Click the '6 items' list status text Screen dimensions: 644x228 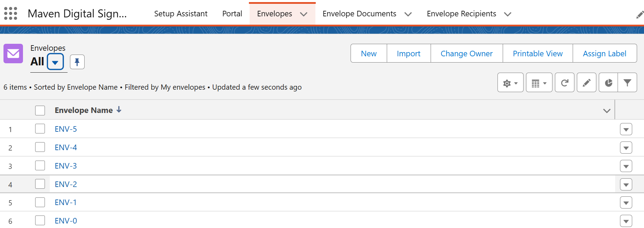[15, 87]
